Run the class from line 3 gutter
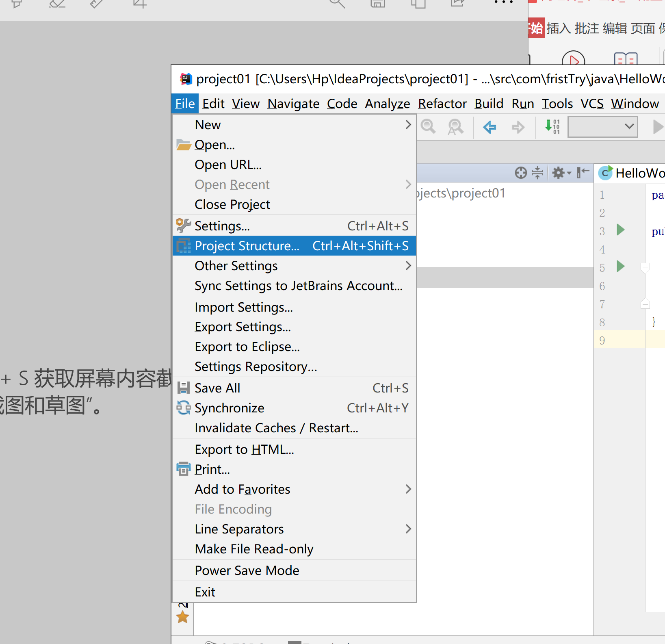The height and width of the screenshot is (644, 665). [x=620, y=230]
